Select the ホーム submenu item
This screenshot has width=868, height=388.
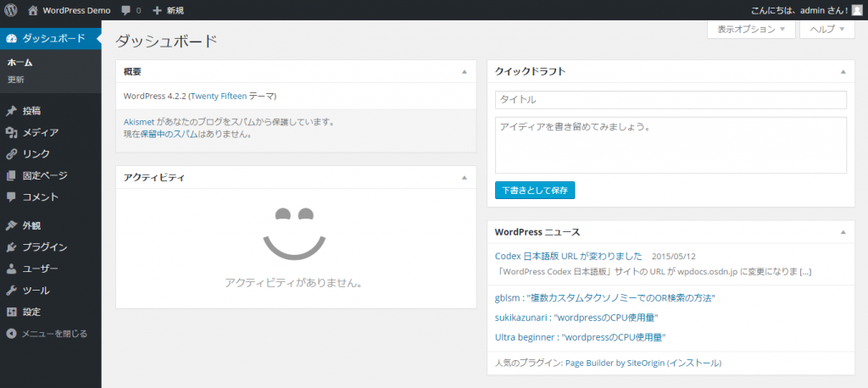19,63
